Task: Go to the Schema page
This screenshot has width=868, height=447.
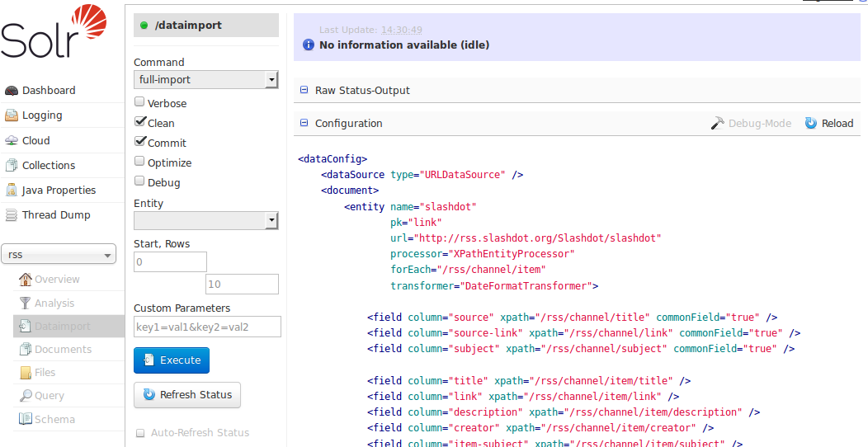Action: [54, 420]
